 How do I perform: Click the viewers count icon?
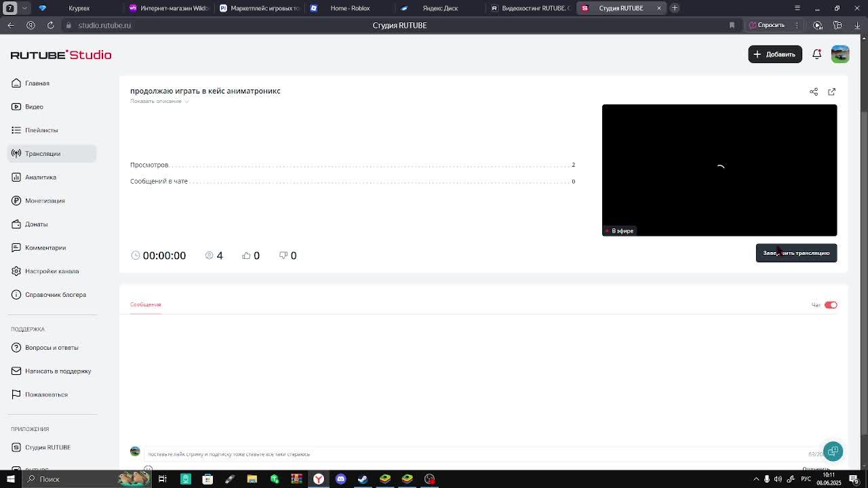coord(210,256)
